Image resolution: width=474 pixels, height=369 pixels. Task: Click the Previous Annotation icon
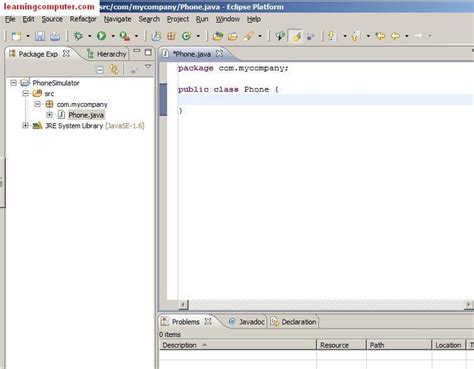pyautogui.click(x=356, y=36)
